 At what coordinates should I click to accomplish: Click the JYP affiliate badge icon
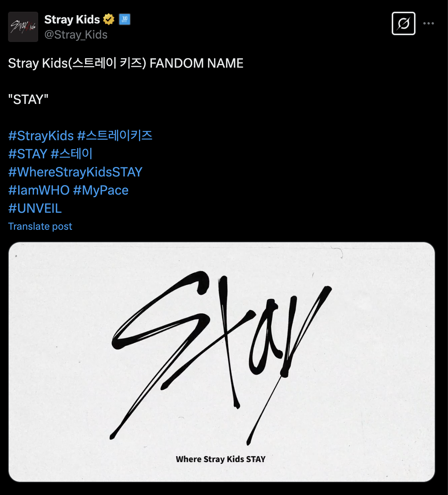coord(125,19)
